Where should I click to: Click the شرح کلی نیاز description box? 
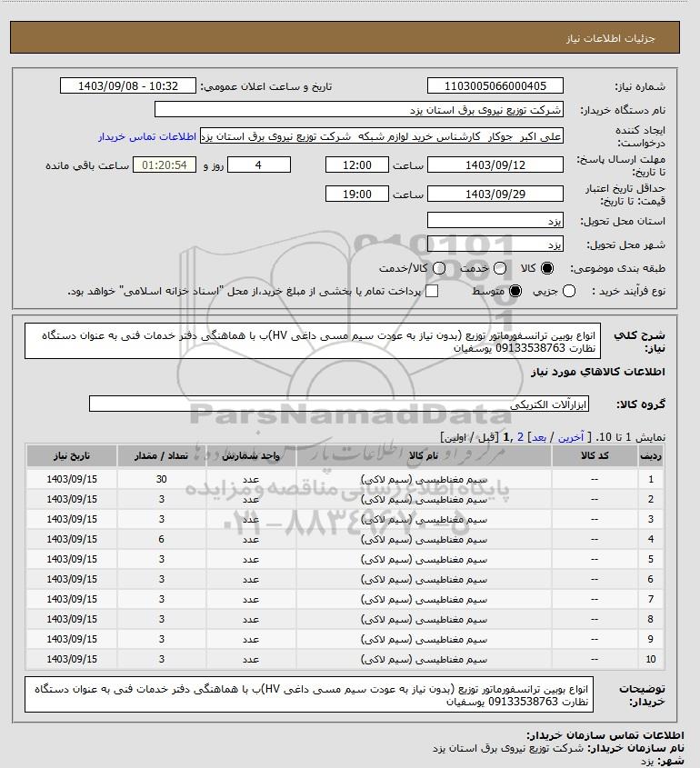click(x=313, y=342)
